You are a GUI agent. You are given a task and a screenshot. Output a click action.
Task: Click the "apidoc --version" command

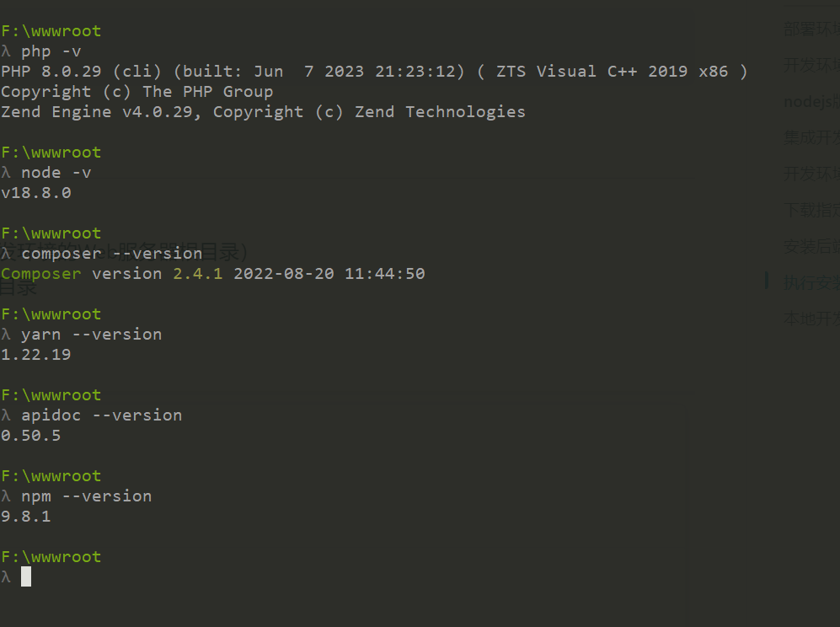[x=101, y=415]
